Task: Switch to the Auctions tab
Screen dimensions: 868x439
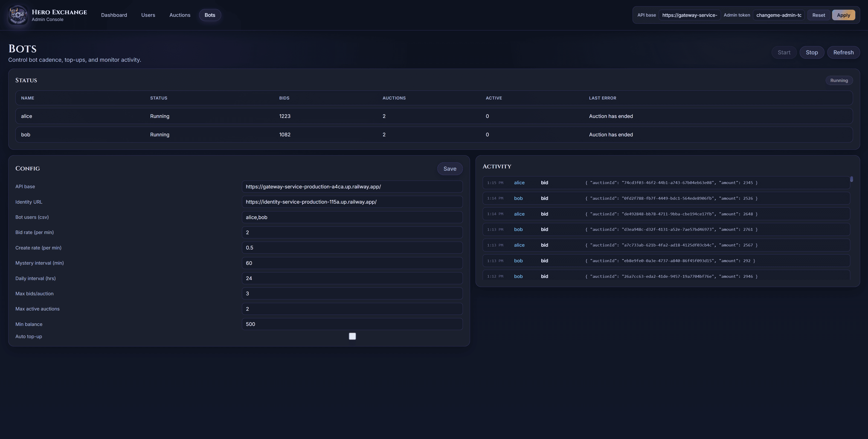Action: click(180, 15)
